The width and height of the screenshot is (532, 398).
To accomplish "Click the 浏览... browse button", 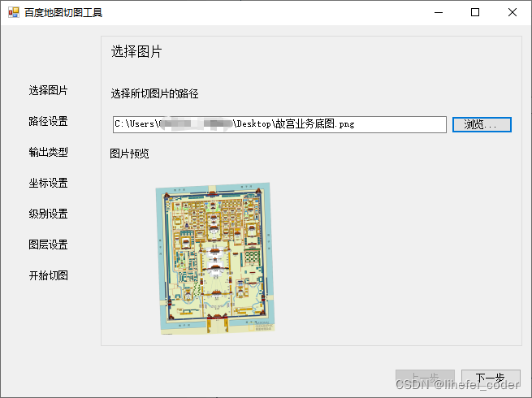I will 482,124.
